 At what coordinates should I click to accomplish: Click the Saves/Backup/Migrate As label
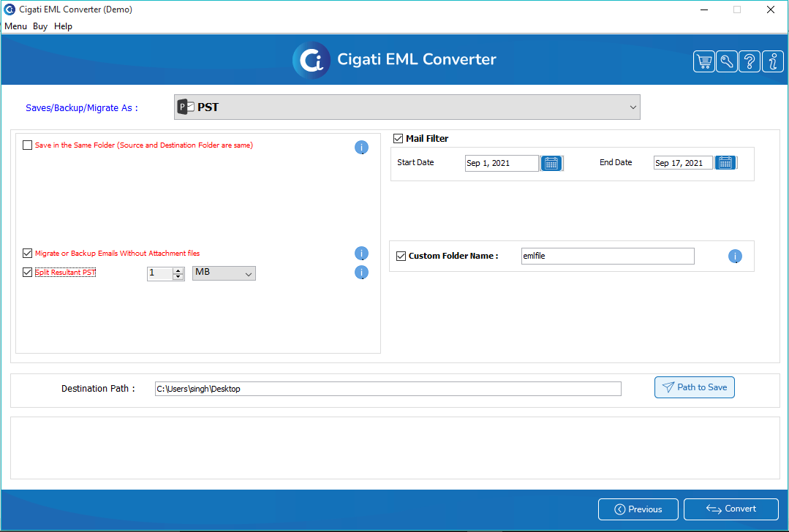coord(81,108)
